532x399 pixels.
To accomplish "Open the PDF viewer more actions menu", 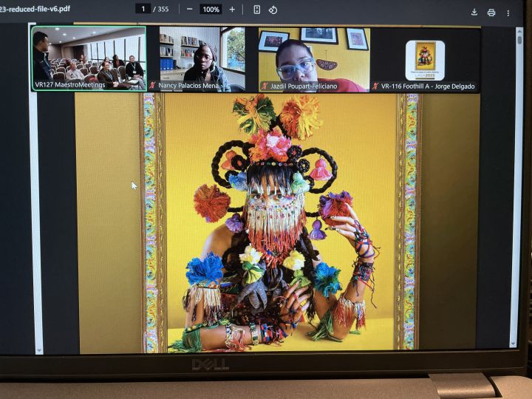I will [x=508, y=13].
